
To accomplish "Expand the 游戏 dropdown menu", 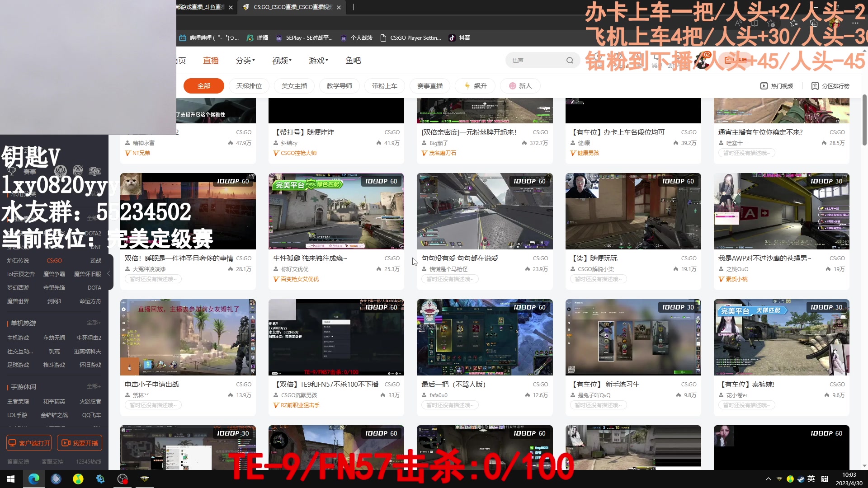I will click(318, 61).
